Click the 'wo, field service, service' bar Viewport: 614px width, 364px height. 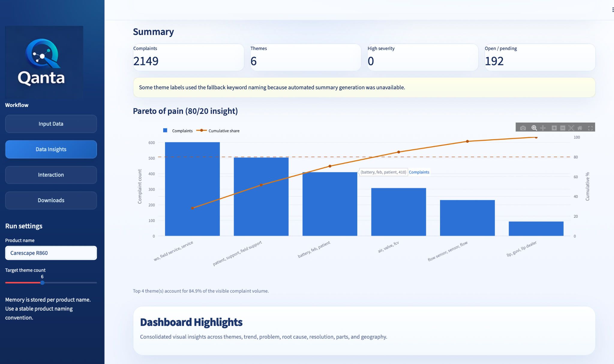tap(192, 189)
